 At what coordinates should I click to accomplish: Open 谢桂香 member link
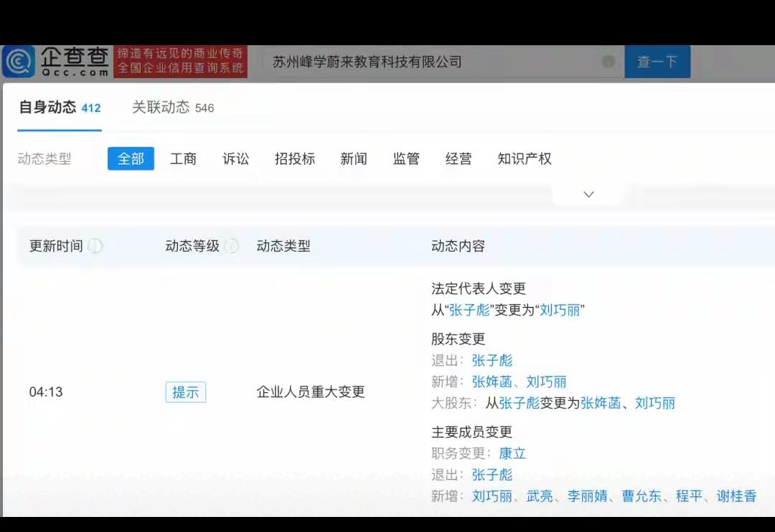(736, 495)
